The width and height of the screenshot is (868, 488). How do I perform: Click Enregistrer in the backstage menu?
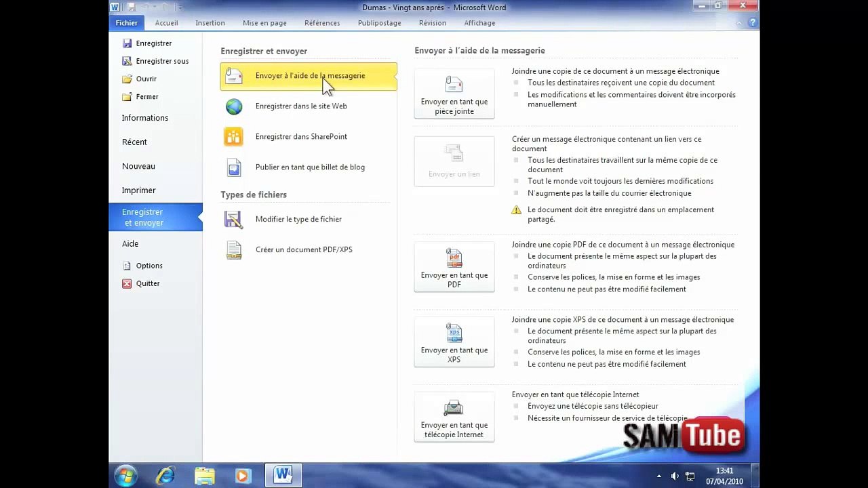click(155, 43)
